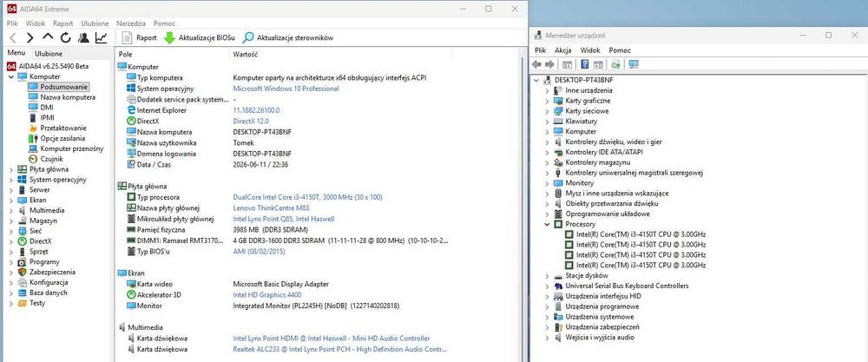Open the Pomoc menu in AIDA64
The image size is (868, 362).
[x=164, y=23]
